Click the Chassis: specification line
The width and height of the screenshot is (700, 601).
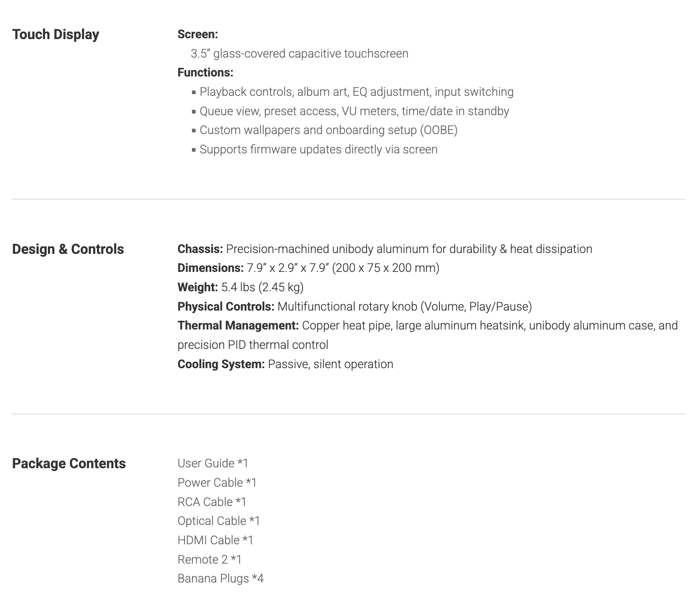384,249
